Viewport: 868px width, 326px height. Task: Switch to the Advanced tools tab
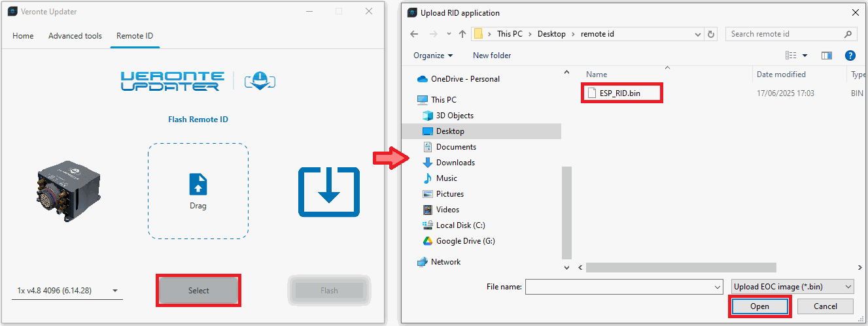pyautogui.click(x=75, y=36)
